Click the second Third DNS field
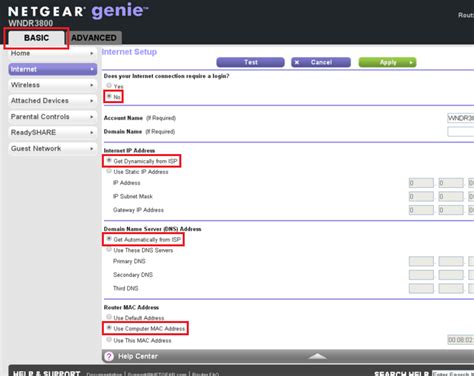474x376 pixels. (x=451, y=289)
